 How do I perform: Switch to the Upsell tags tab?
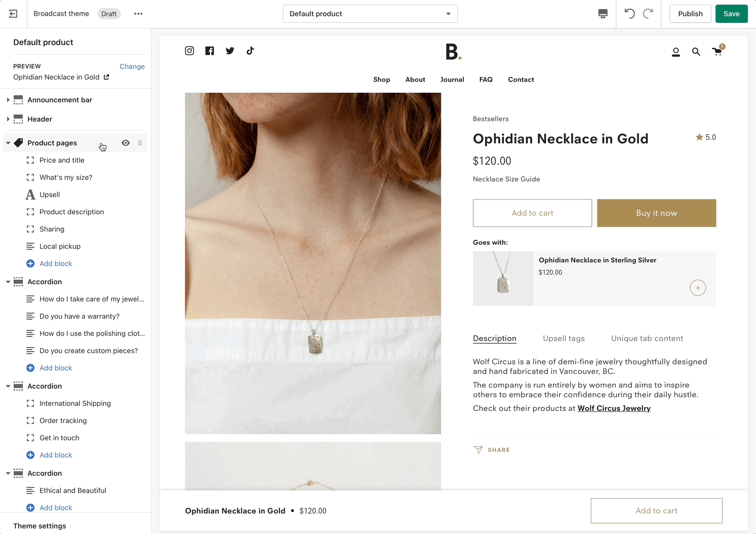click(563, 338)
